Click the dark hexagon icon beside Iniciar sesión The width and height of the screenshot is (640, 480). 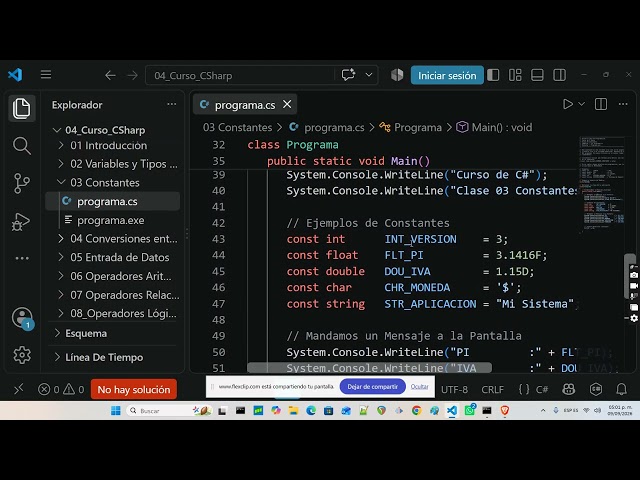click(x=397, y=75)
